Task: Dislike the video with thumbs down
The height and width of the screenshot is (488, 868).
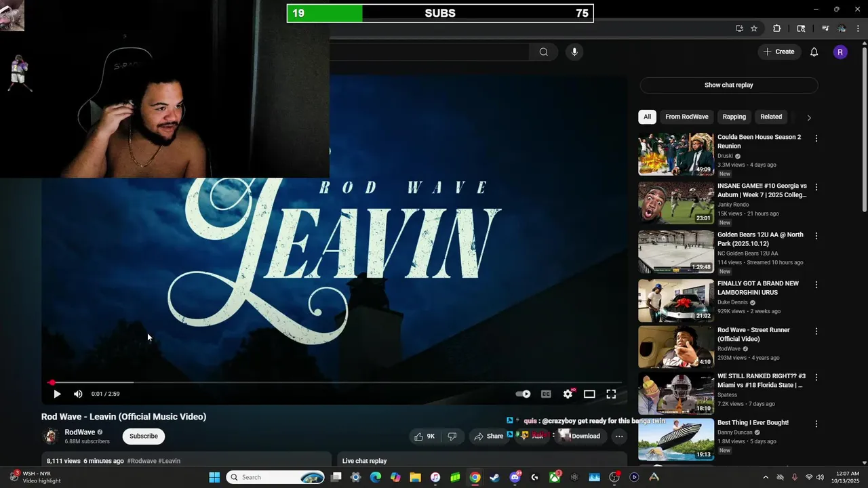Action: [452, 436]
